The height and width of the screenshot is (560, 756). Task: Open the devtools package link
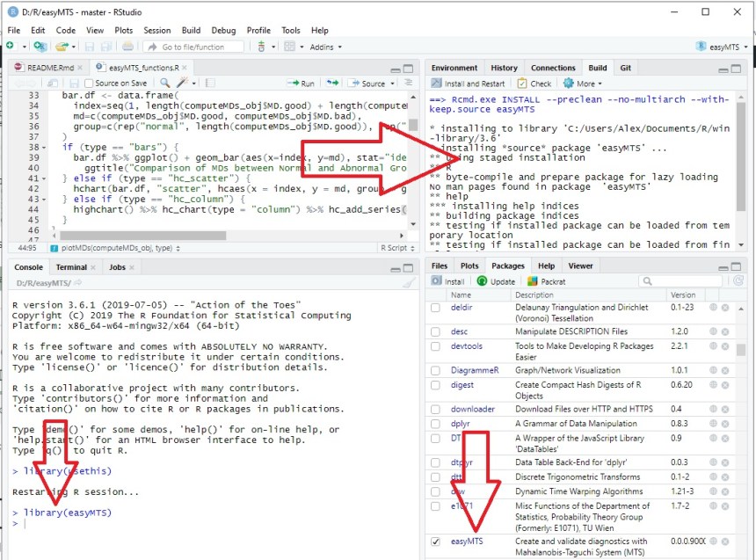[466, 346]
